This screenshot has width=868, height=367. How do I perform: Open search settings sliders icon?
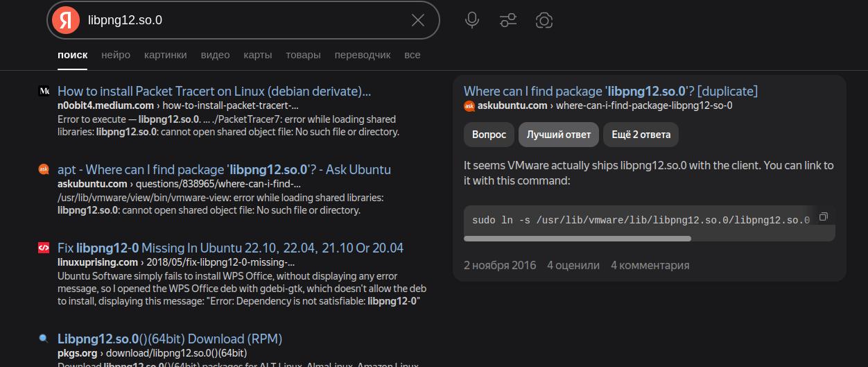tap(508, 20)
